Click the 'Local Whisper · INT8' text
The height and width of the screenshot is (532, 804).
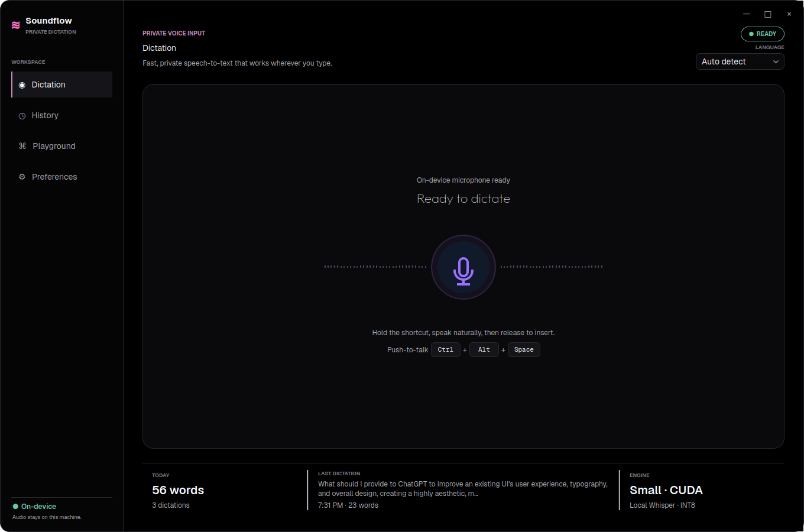coord(662,505)
